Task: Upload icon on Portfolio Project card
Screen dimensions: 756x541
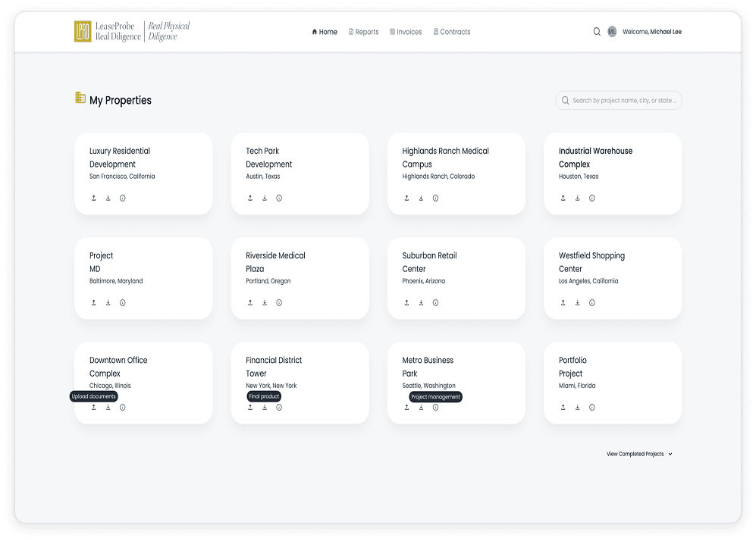Action: (563, 407)
